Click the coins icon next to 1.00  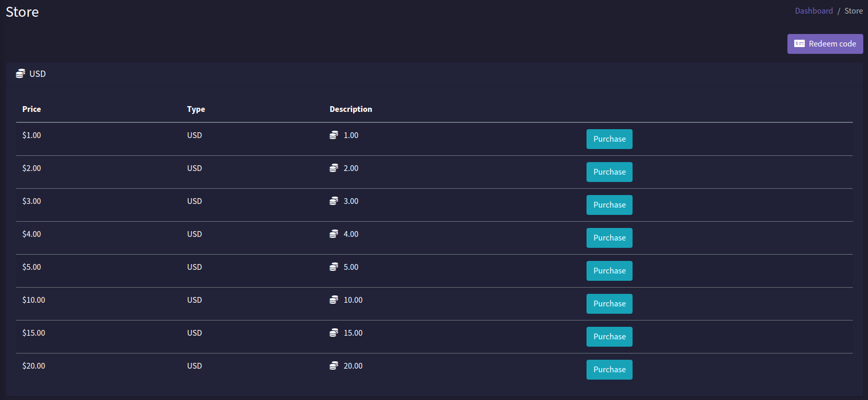334,135
